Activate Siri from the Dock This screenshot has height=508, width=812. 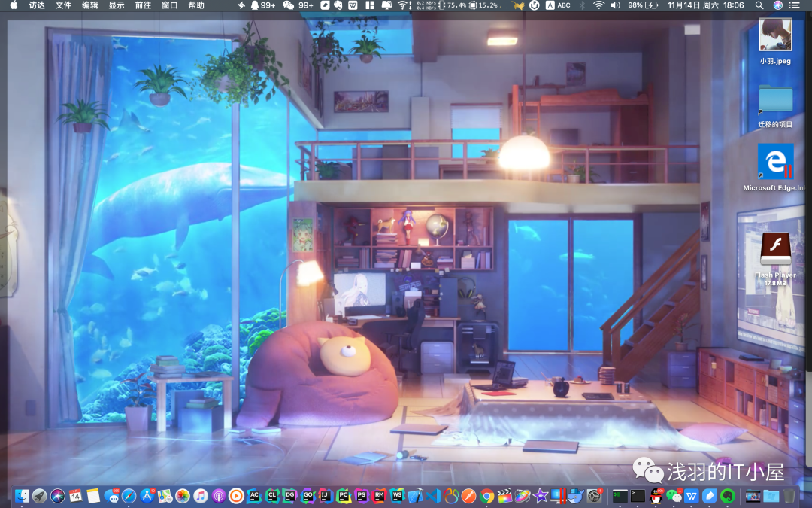[x=57, y=496]
